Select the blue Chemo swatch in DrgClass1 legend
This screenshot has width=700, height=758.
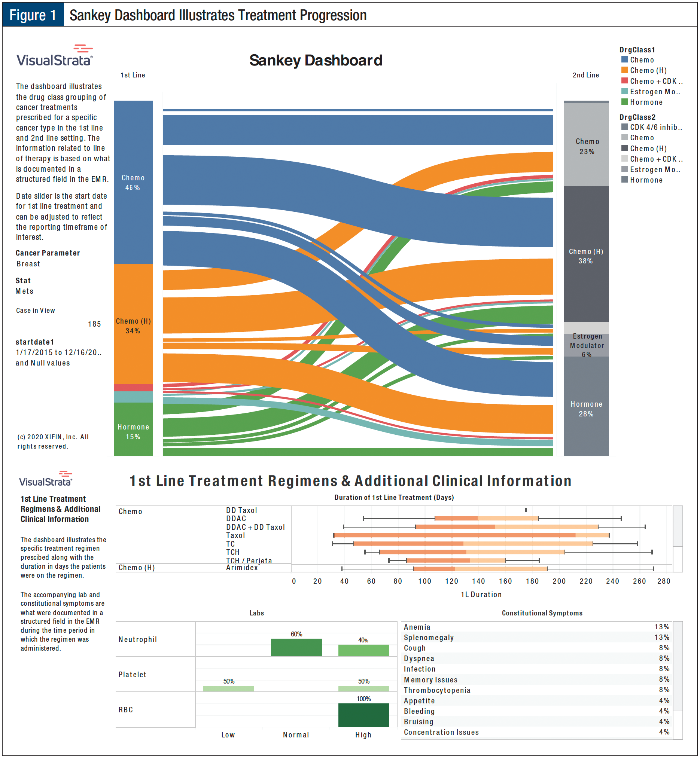625,60
